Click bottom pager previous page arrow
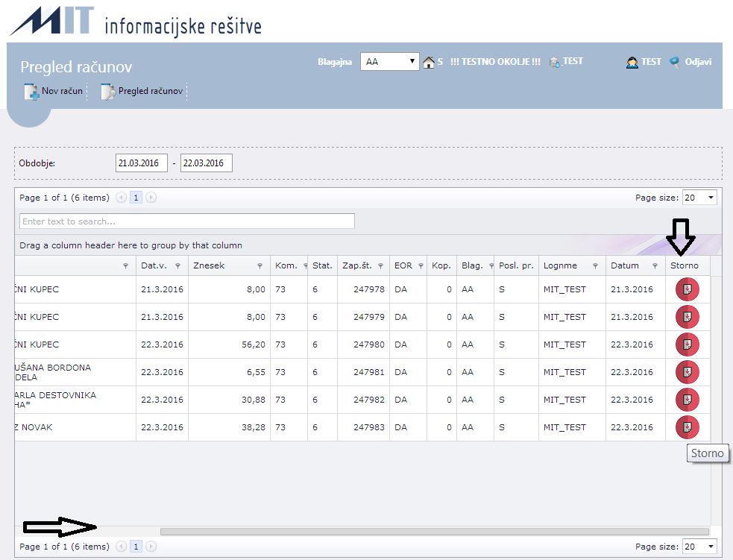This screenshot has height=560, width=733. (121, 546)
